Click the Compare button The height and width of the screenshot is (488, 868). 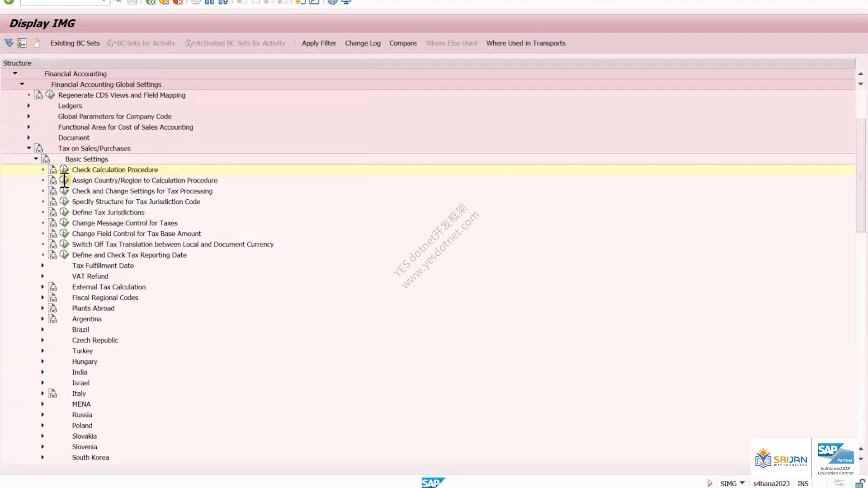click(403, 43)
